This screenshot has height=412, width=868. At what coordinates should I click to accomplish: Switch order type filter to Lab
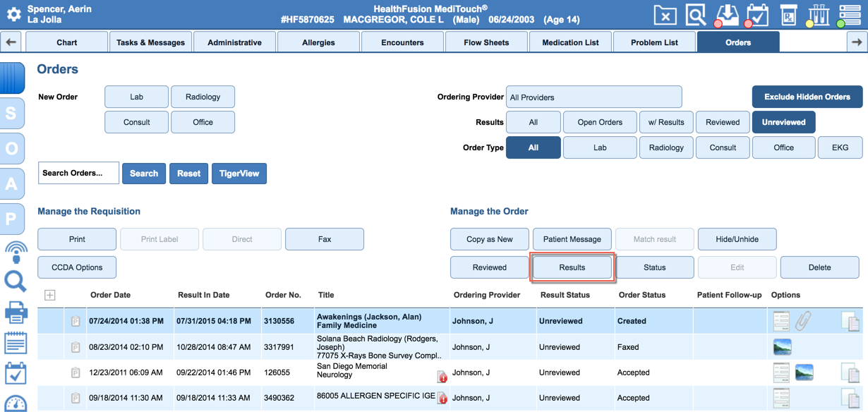coord(599,147)
